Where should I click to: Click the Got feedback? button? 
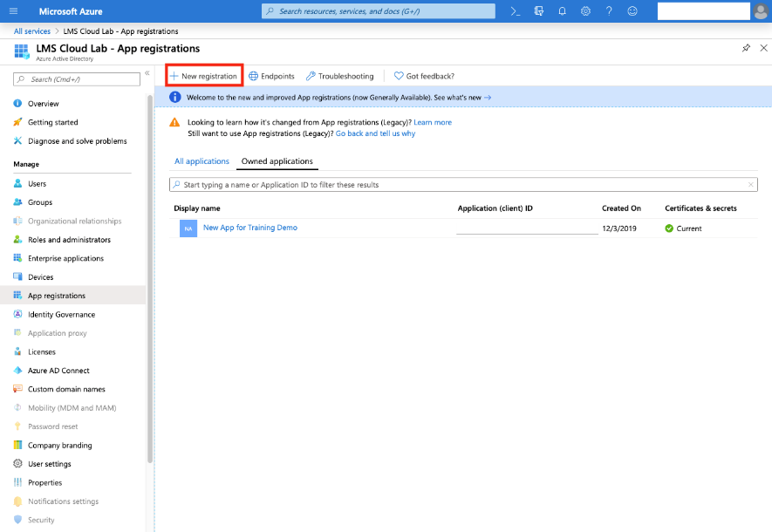[x=425, y=76]
